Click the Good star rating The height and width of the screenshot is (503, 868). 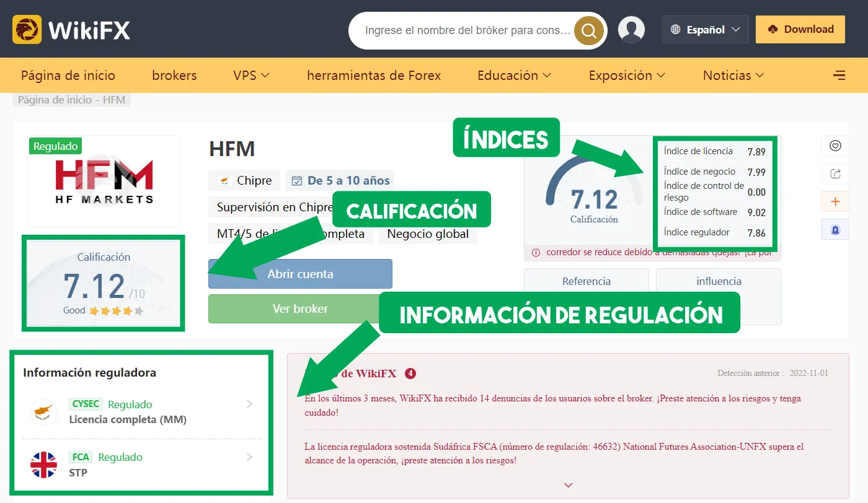click(103, 310)
